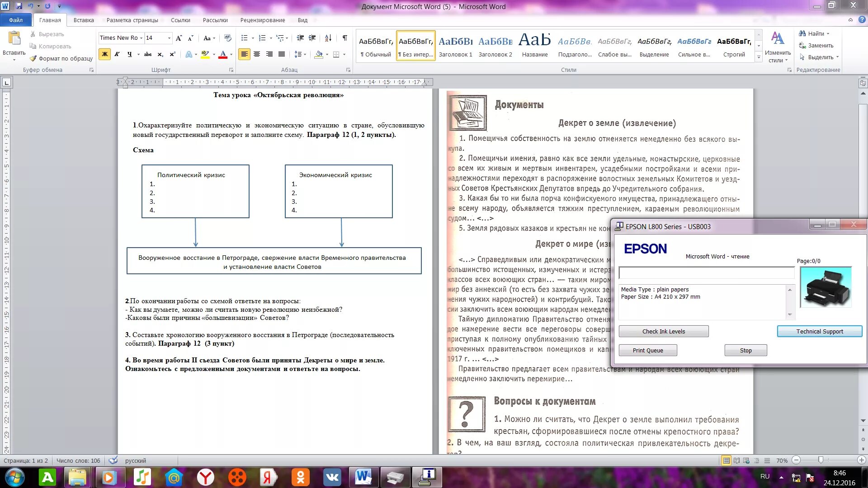868x488 pixels.
Task: Clear formatting with the eraser icon
Action: click(228, 38)
